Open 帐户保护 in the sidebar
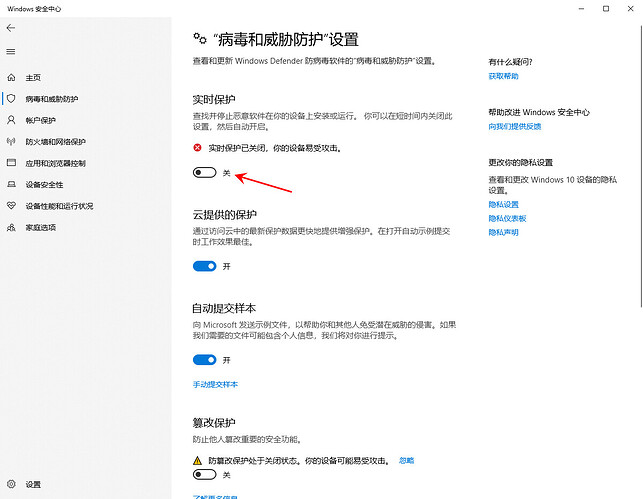 (41, 120)
